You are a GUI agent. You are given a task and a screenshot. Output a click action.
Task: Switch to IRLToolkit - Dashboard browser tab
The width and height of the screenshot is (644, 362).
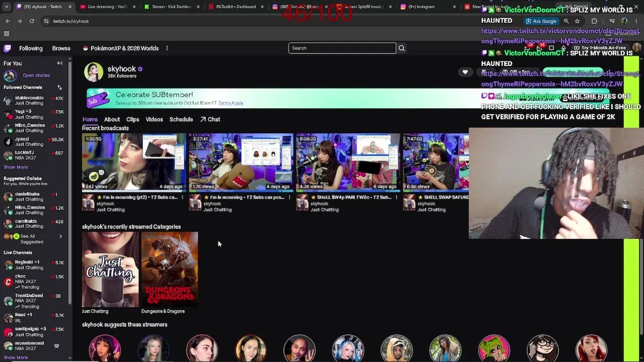tap(235, 7)
